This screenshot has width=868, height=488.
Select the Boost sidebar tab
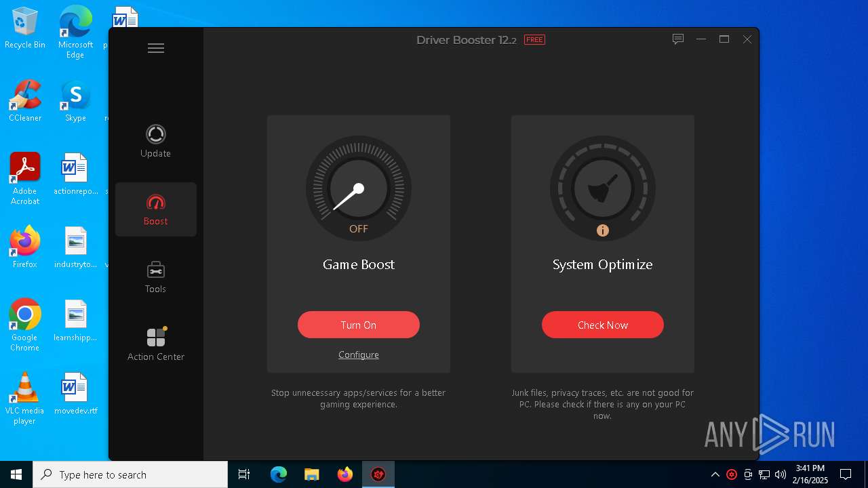point(155,209)
